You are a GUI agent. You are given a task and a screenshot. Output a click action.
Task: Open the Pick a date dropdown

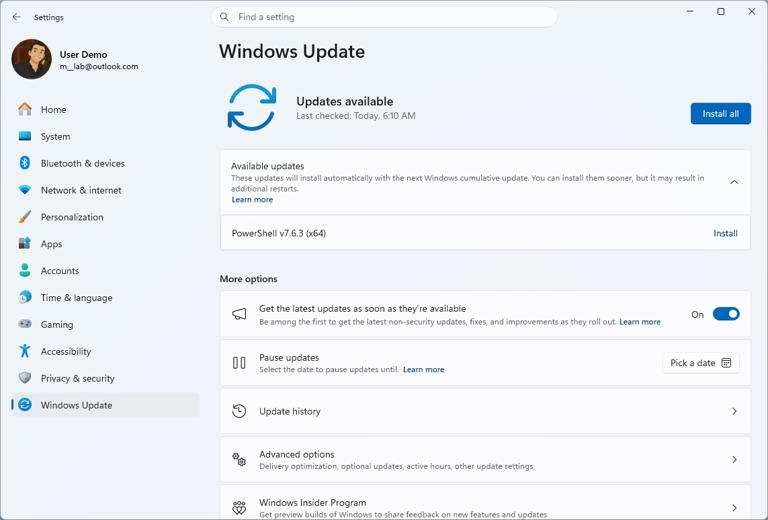(x=700, y=363)
